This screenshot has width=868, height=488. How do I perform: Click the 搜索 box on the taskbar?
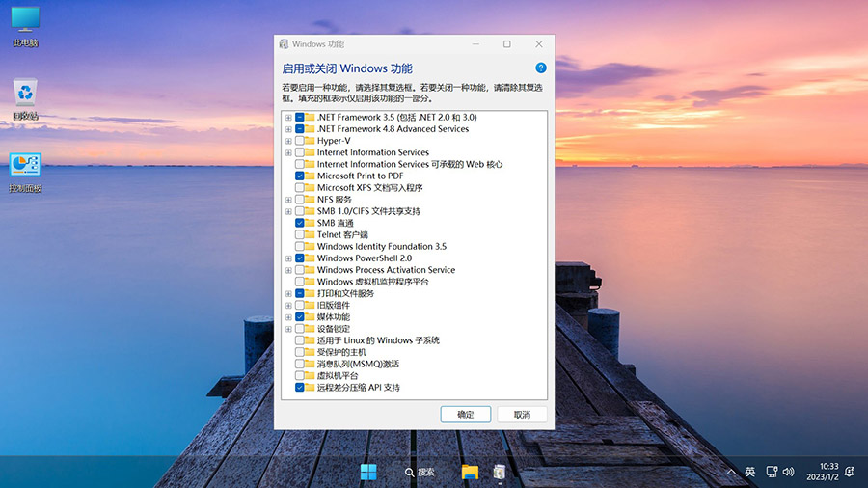pyautogui.click(x=420, y=472)
